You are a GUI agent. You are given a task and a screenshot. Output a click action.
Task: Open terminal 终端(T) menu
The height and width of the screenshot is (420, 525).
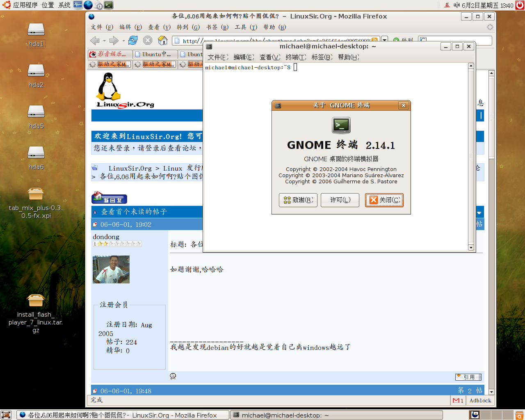coord(296,57)
